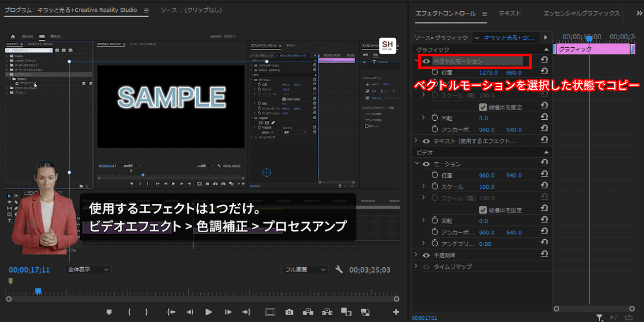Click the Program monitor playhead handle
This screenshot has width=644, height=322.
point(38,291)
